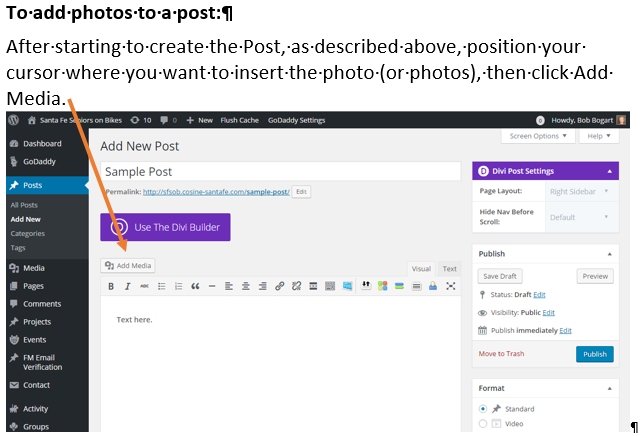This screenshot has width=643, height=436.
Task: Click Move to Trash link
Action: pyautogui.click(x=501, y=354)
